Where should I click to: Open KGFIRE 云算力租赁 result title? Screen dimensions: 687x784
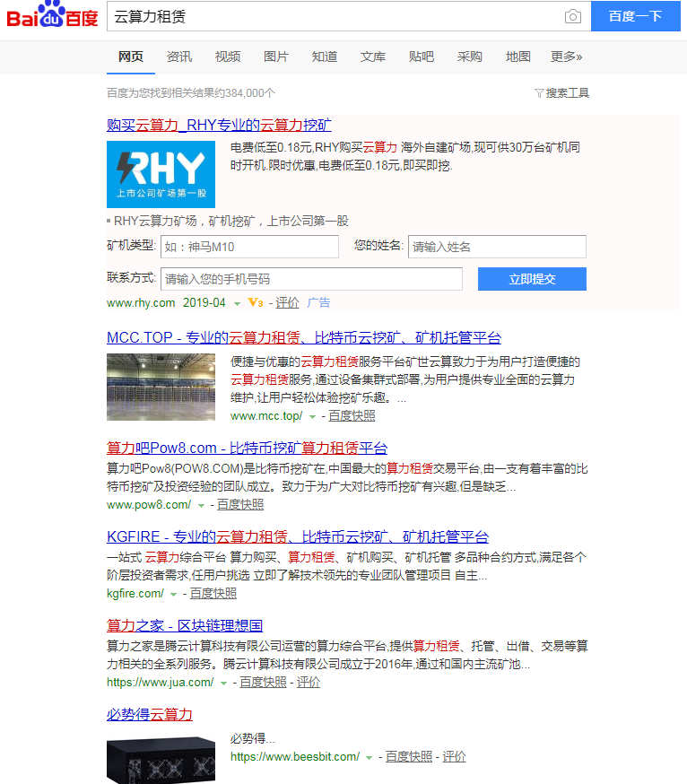tap(298, 536)
